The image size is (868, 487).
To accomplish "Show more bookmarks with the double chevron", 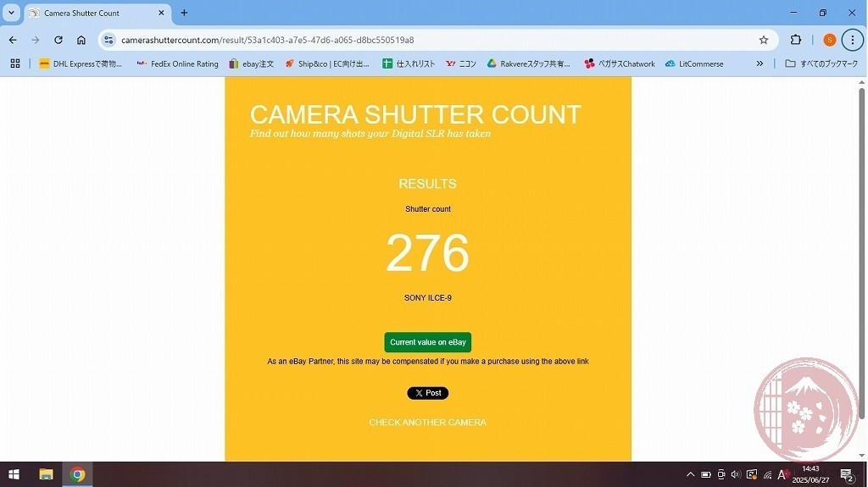I will click(759, 64).
